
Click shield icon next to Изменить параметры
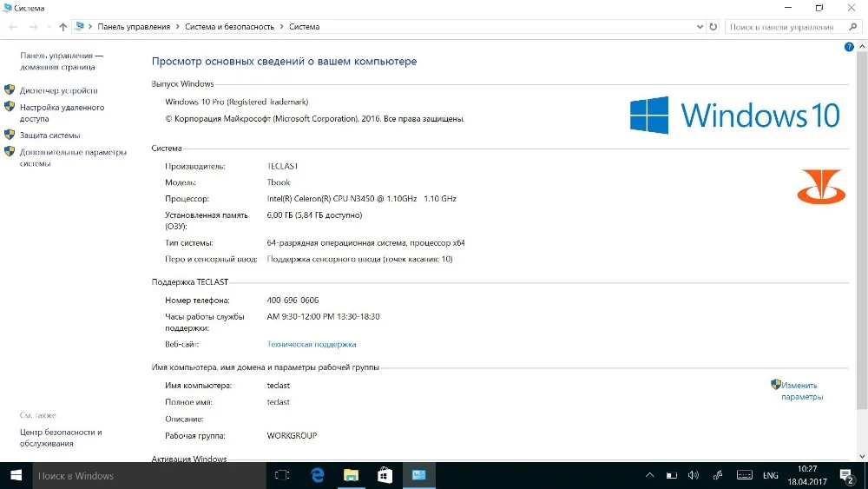point(775,384)
